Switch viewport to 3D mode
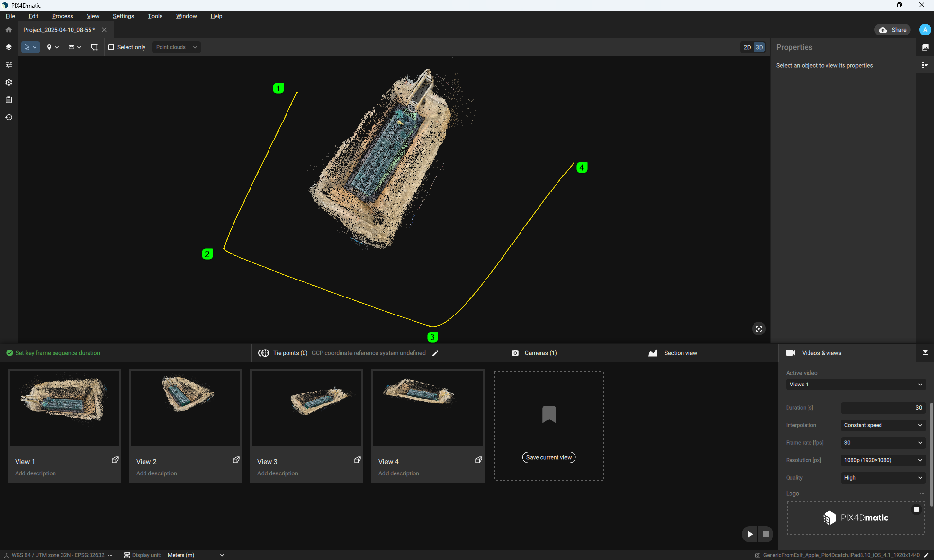This screenshot has width=934, height=560. [759, 47]
